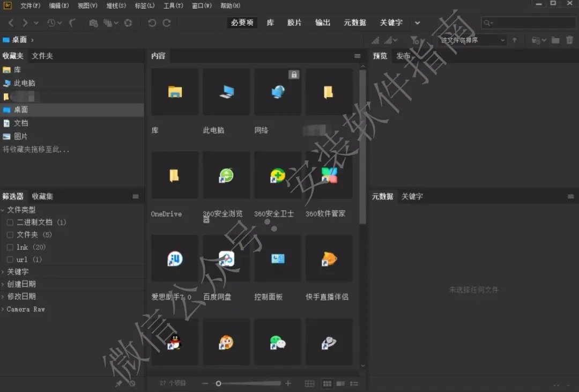The width and height of the screenshot is (579, 392).
Task: Create a new folder icon
Action: coord(555,40)
